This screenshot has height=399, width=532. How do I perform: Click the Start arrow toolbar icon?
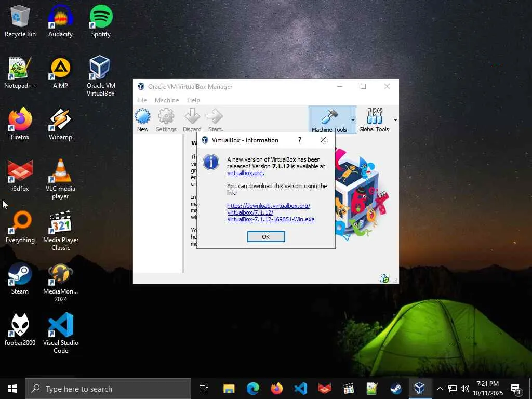(215, 120)
